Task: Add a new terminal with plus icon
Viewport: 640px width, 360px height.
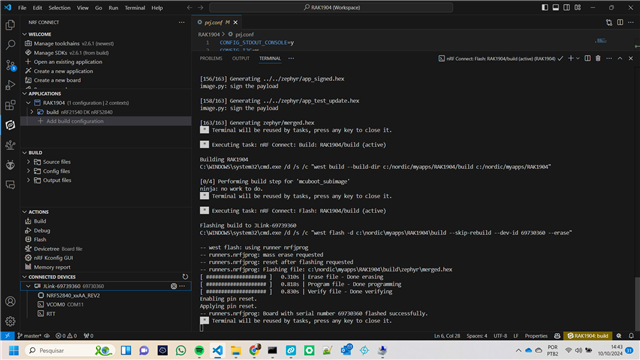Action: click(571, 58)
